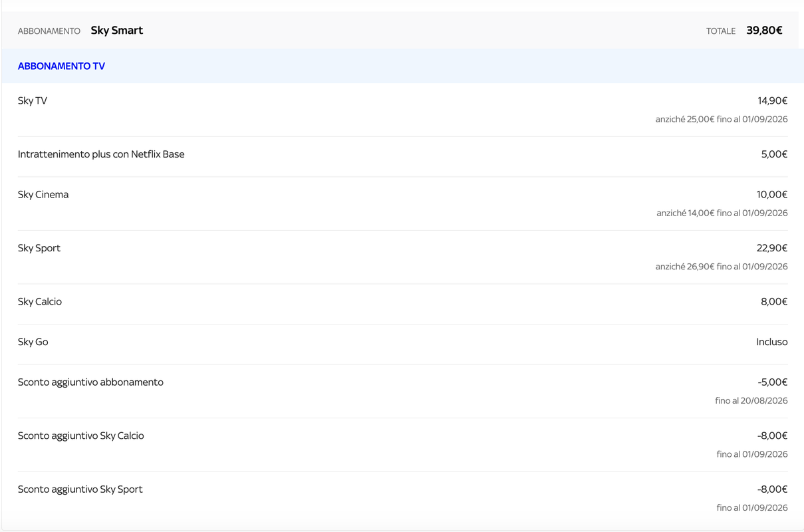Viewport: 804px width, 532px height.
Task: Click Intrattenimento plus con Netflix Base
Action: point(101,154)
